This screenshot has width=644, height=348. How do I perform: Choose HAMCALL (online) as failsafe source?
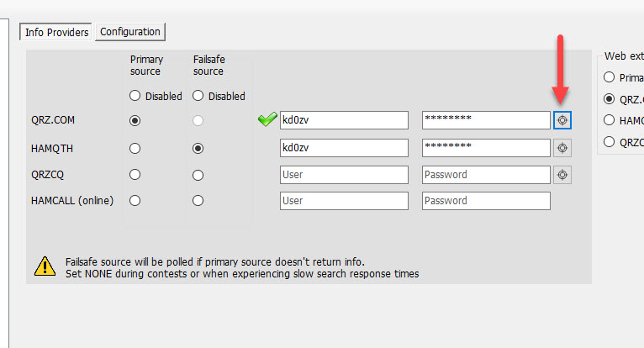198,201
